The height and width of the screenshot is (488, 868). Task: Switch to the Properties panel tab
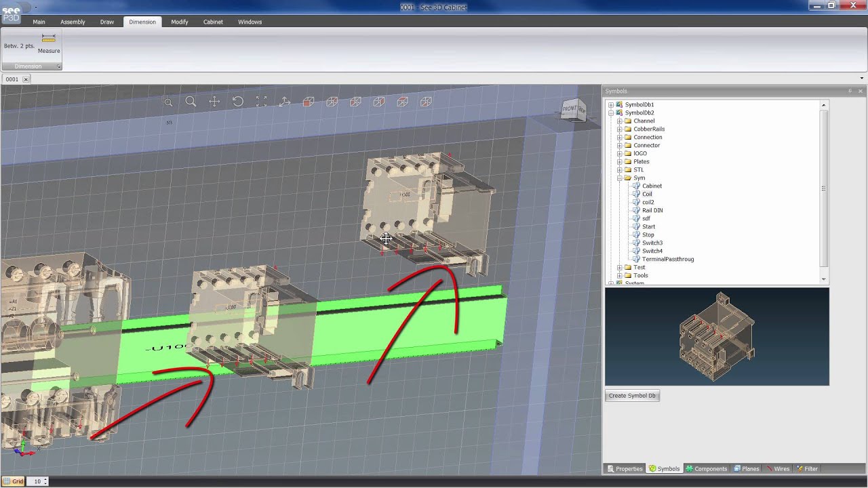625,468
